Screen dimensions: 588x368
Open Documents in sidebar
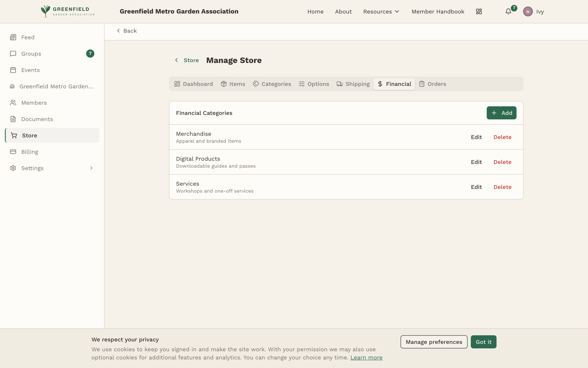coord(52,119)
